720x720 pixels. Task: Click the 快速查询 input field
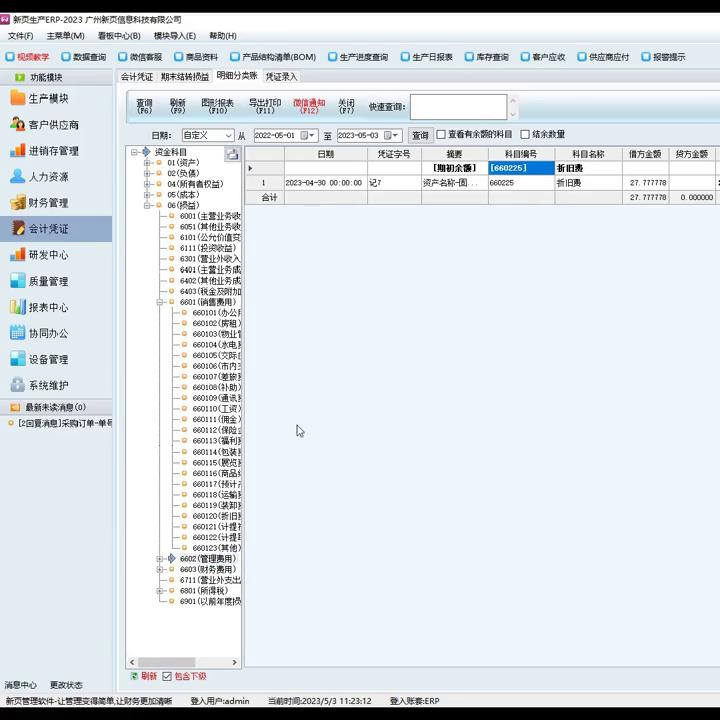(458, 107)
